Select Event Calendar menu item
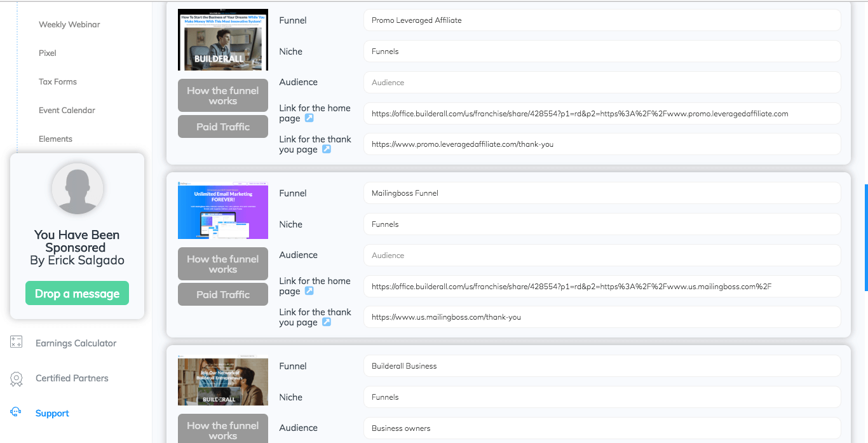 click(67, 111)
